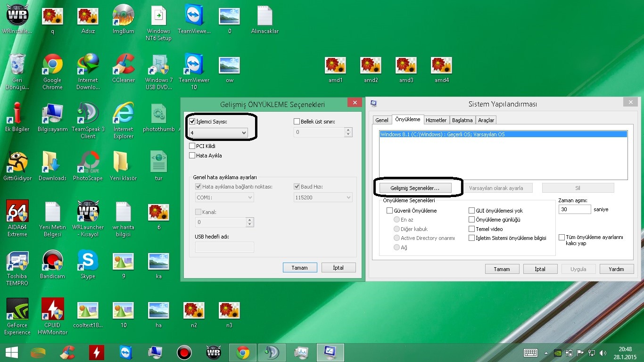
Task: Enable the Hata Ayıkla checkbox
Action: [x=192, y=156]
